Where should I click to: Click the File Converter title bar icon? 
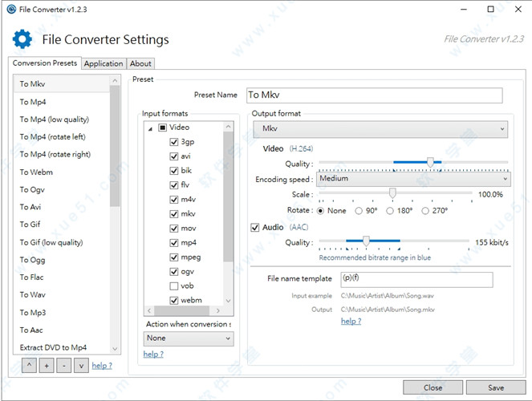pos(10,9)
